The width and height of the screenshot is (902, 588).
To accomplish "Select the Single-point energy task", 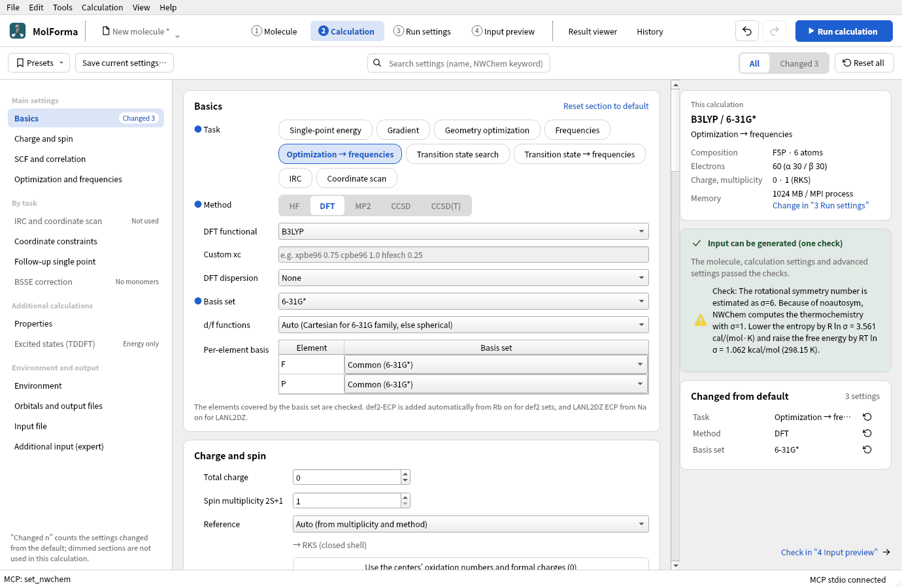I will pyautogui.click(x=326, y=130).
